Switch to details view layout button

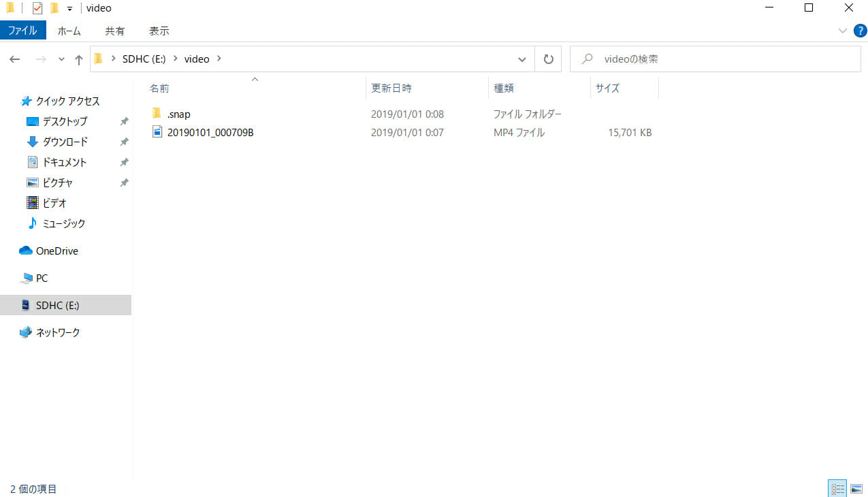(838, 489)
